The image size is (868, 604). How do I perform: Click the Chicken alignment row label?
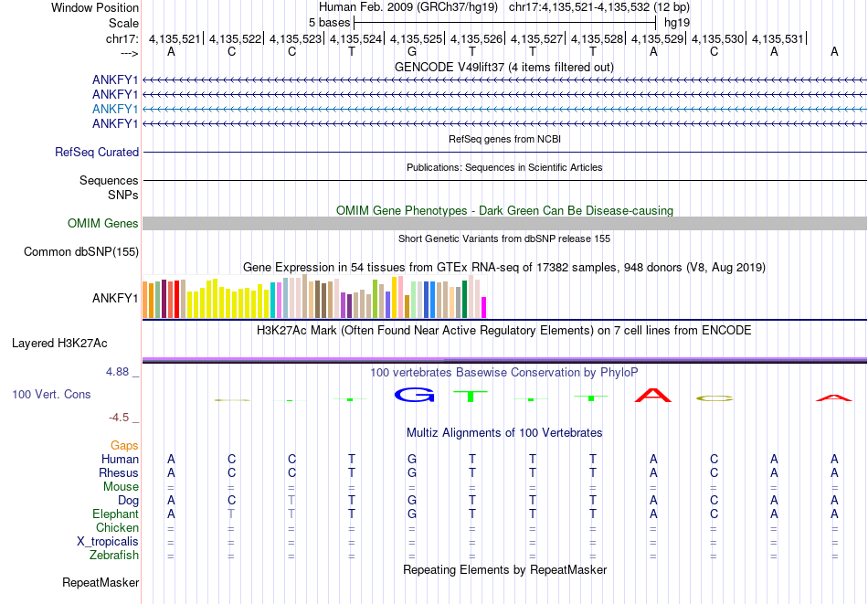[x=117, y=527]
